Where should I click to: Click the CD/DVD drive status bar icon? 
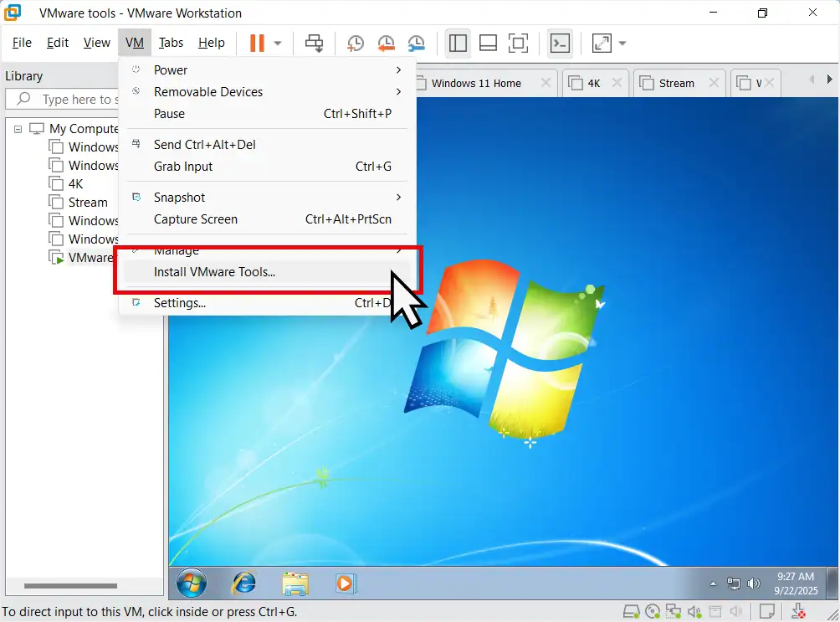coord(653,611)
